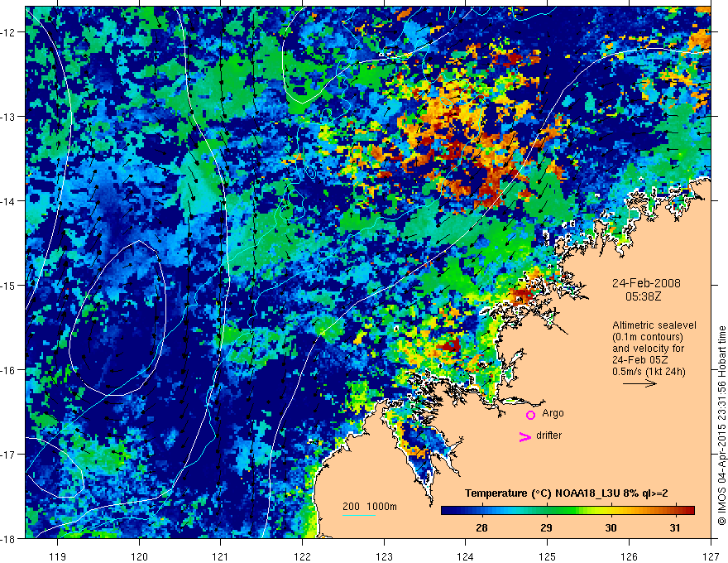Click the Temperature NOAA18_L3U title

(x=567, y=493)
